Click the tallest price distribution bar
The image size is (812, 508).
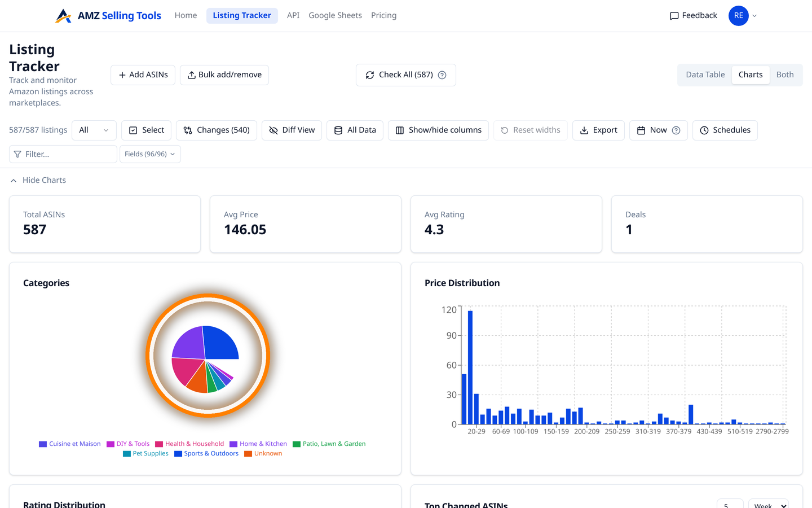[x=470, y=367]
